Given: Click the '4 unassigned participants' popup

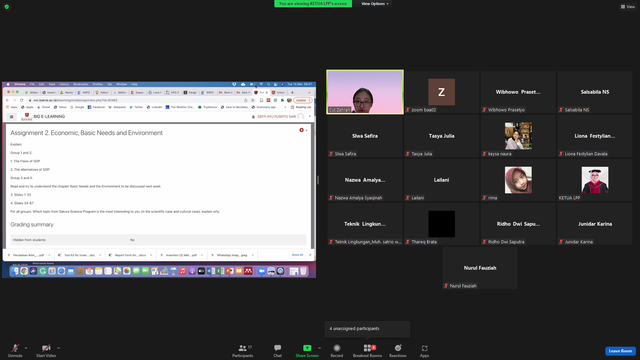Looking at the screenshot, I should [x=367, y=329].
